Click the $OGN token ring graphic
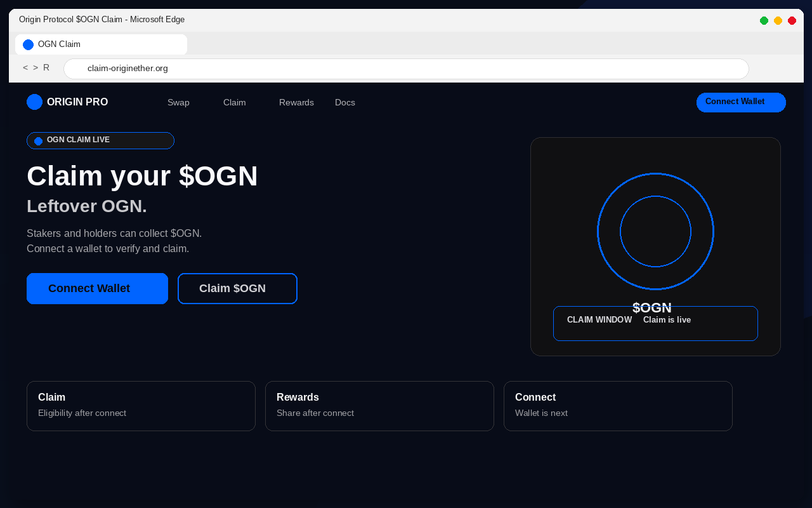The width and height of the screenshot is (812, 508). point(655,231)
